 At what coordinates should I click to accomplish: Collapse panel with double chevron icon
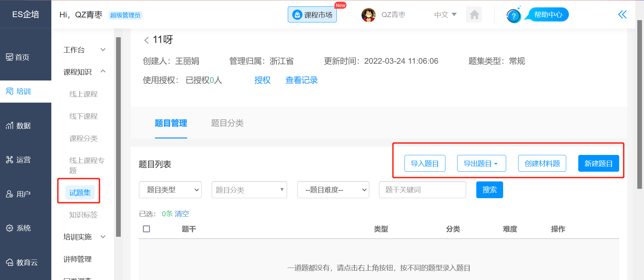pos(622,14)
